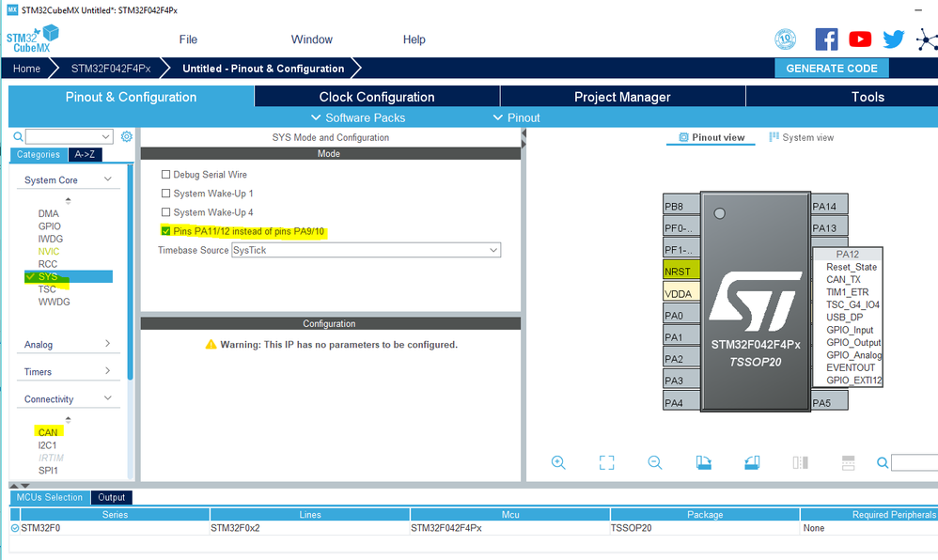938x560 pixels.
Task: Select the Categories tab
Action: pyautogui.click(x=39, y=154)
